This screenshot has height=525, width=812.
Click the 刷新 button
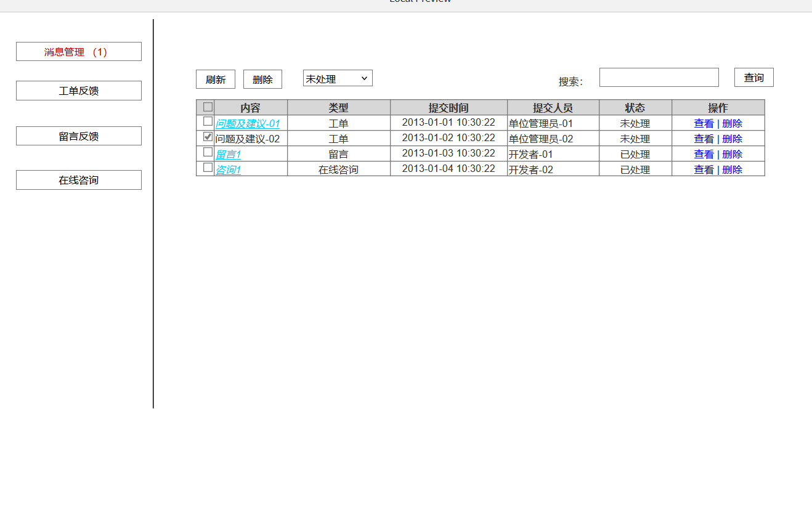216,79
